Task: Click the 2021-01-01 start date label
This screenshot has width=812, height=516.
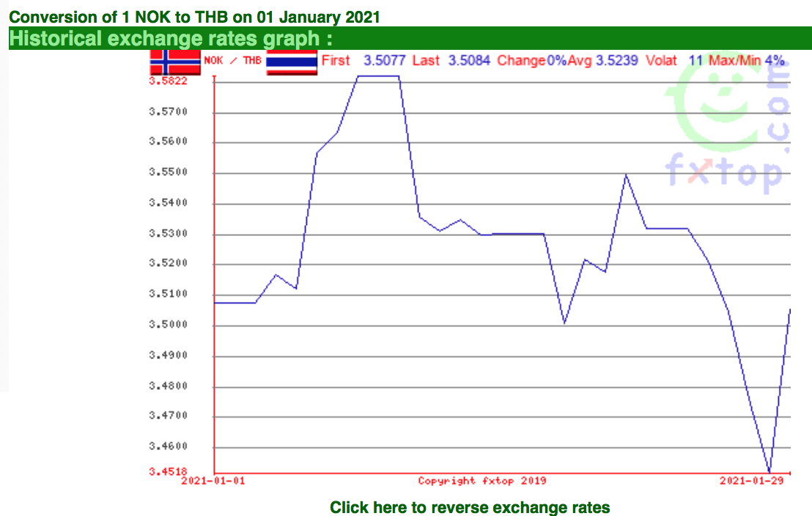Action: point(214,481)
